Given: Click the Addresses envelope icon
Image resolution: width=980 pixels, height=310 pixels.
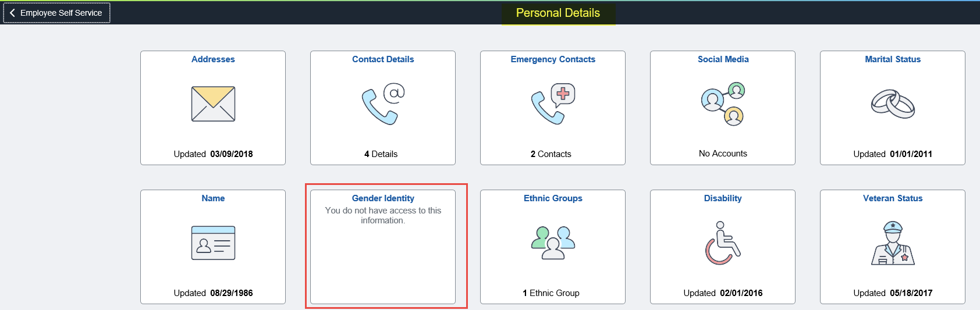Looking at the screenshot, I should point(213,104).
